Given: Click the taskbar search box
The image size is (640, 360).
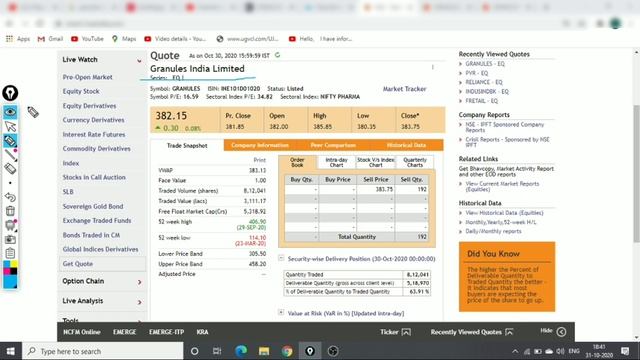Looking at the screenshot, I should point(103,351).
